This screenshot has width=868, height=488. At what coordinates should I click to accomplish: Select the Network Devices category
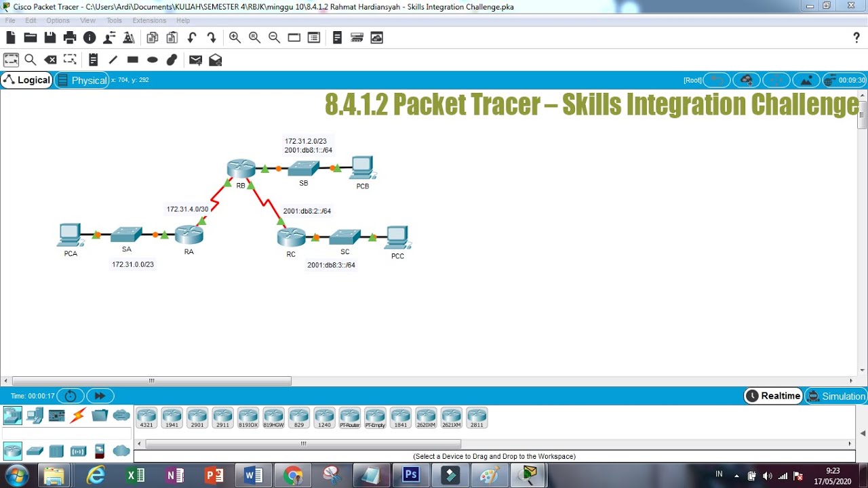[x=13, y=415]
